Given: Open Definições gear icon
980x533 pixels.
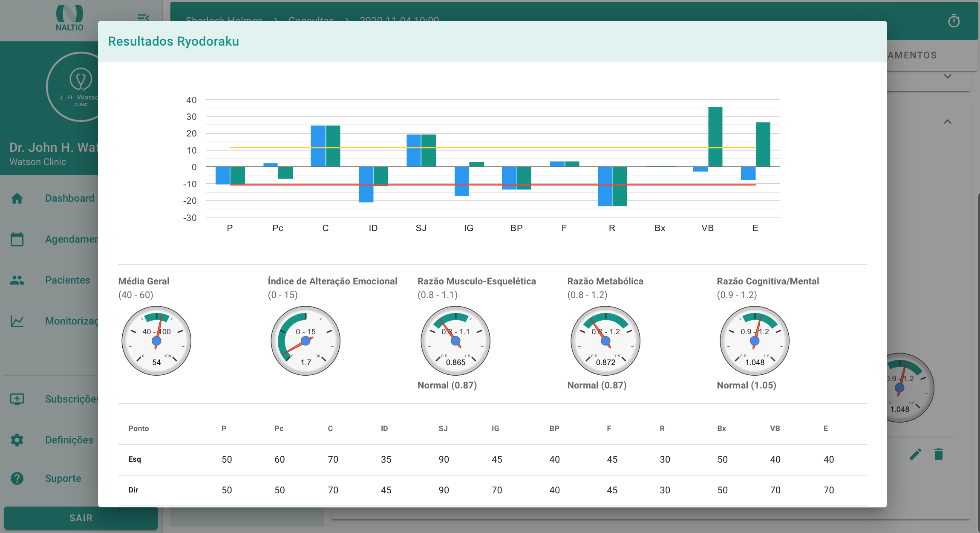Looking at the screenshot, I should coord(17,440).
